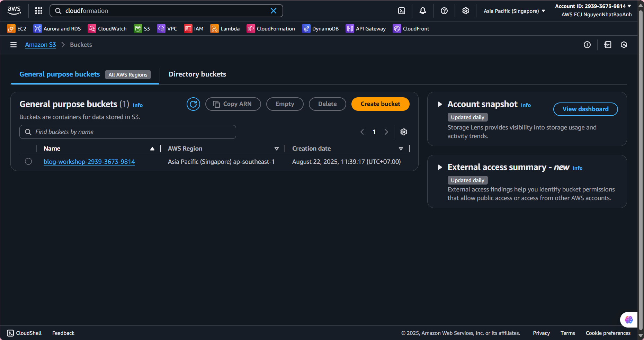The height and width of the screenshot is (340, 644).
Task: Select the General purpose buckets tab
Action: pyautogui.click(x=60, y=74)
